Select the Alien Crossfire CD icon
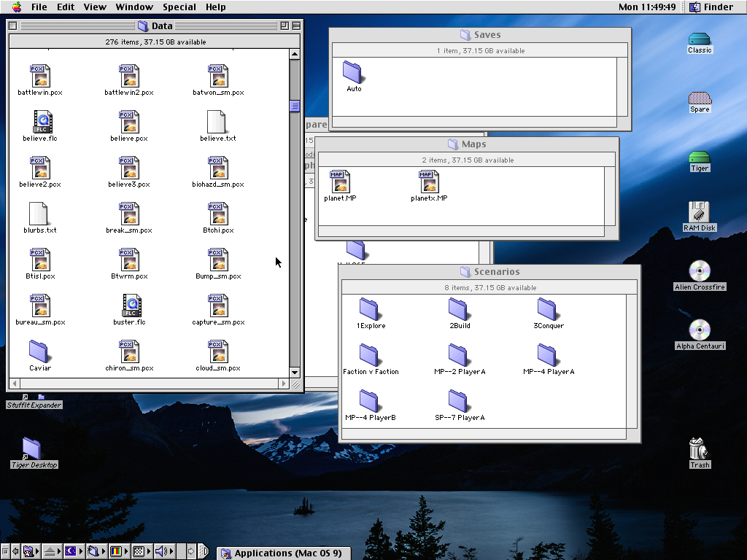 pos(699,271)
